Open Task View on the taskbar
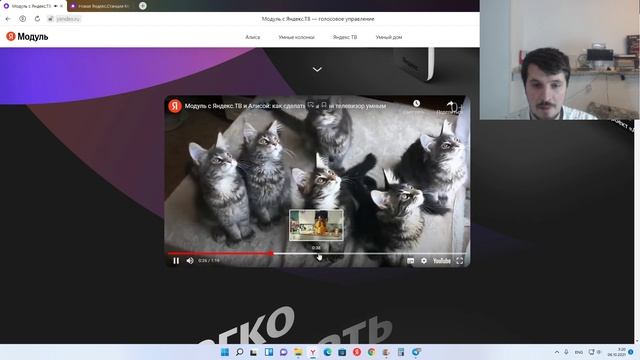The height and width of the screenshot is (360, 640). [254, 352]
